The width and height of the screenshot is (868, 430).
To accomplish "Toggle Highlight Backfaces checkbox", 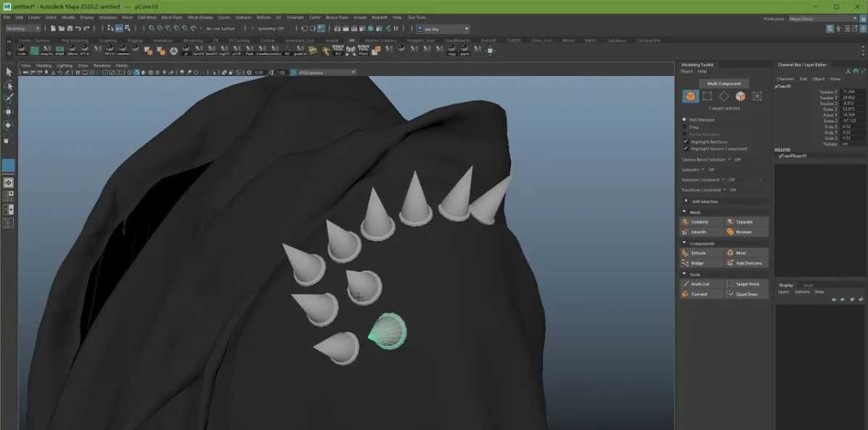I will 685,141.
